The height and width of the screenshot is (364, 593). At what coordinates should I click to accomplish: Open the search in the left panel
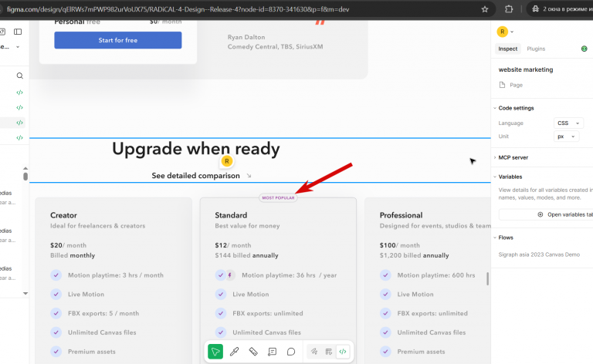pos(19,76)
